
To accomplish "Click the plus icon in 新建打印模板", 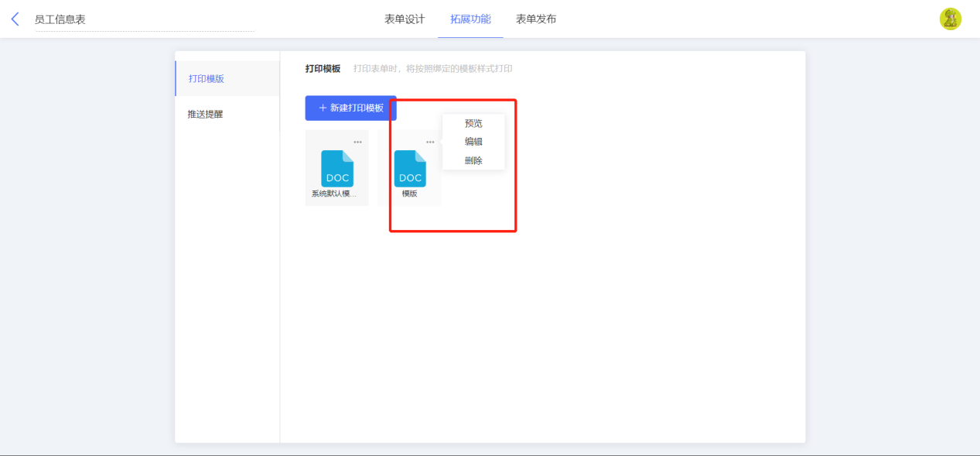I will 323,108.
